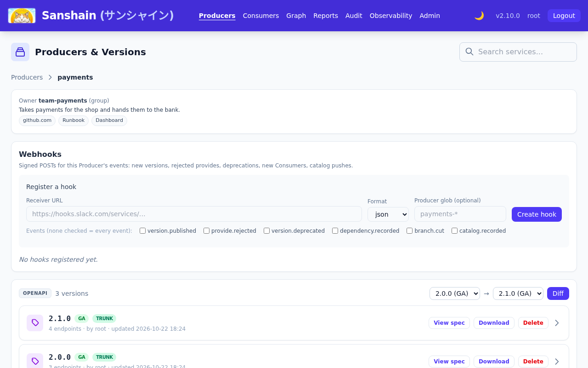
Task: Enable version.deprecated event checkbox
Action: coord(266,231)
